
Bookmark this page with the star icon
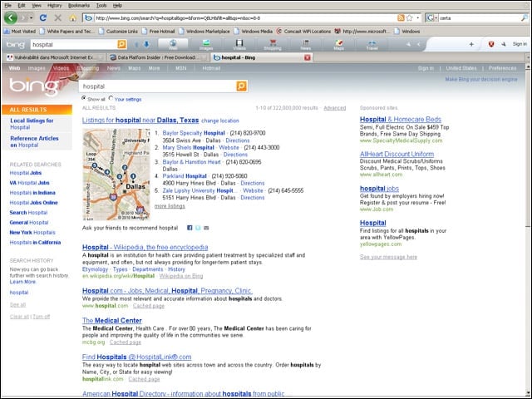pyautogui.click(x=410, y=17)
